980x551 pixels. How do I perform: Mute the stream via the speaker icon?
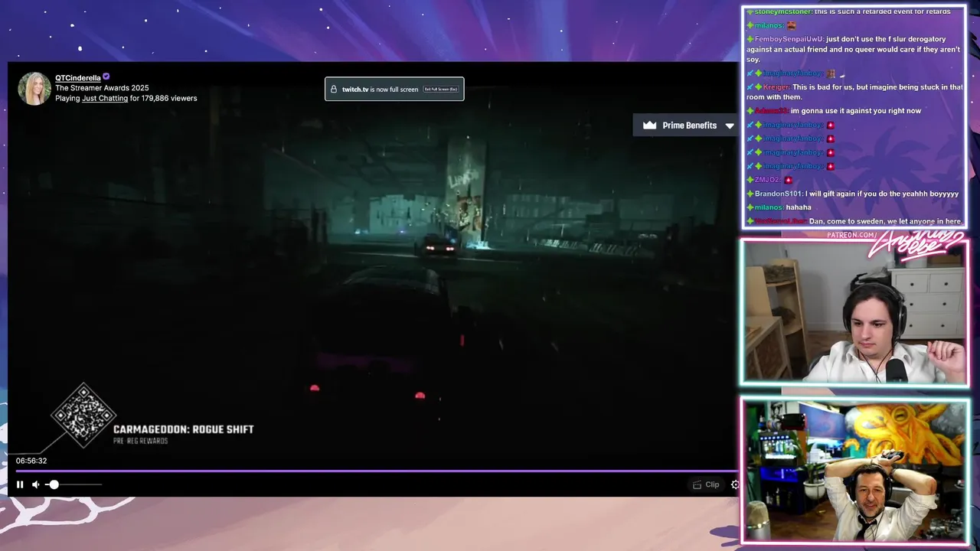(x=35, y=484)
